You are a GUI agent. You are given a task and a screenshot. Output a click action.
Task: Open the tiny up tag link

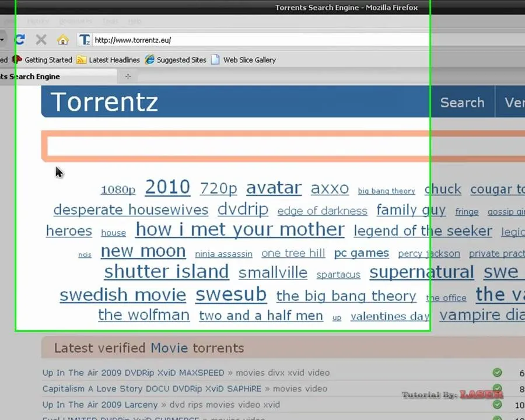pyautogui.click(x=337, y=318)
